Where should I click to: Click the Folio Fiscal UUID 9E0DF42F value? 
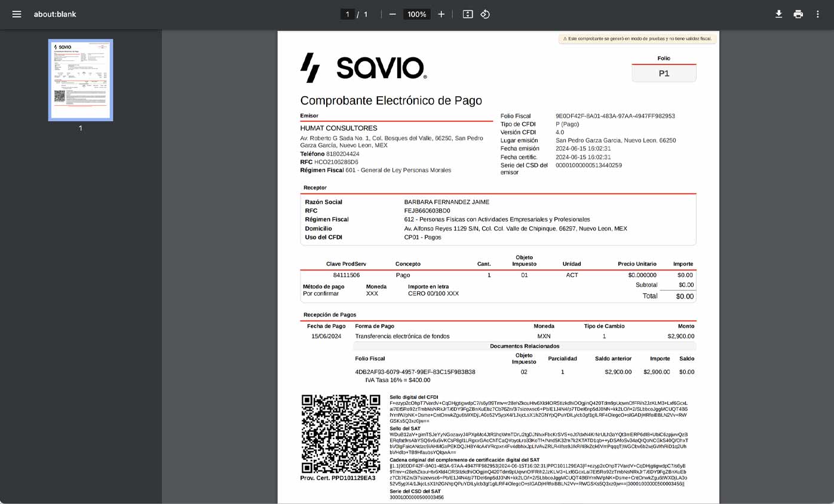point(615,116)
